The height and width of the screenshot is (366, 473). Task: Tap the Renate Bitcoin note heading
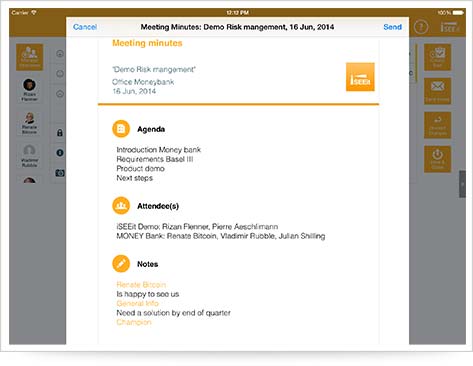[x=141, y=285]
